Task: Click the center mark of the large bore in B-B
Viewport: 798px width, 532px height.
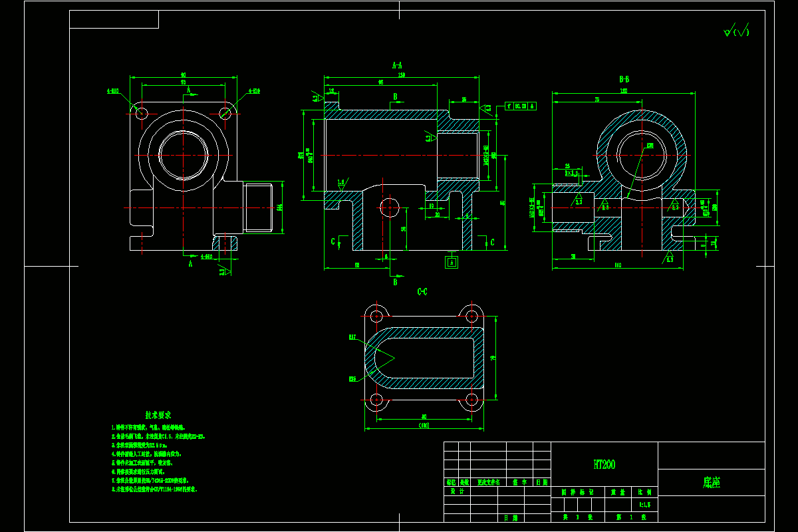Action: click(642, 156)
